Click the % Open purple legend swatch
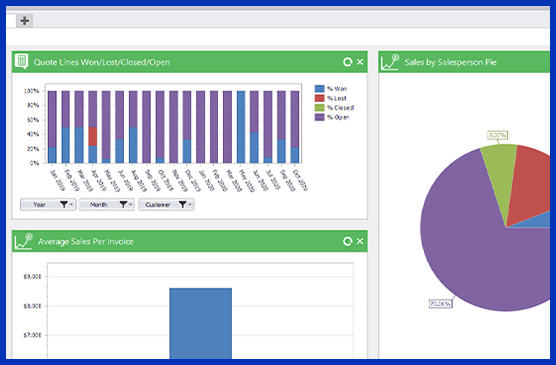The height and width of the screenshot is (365, 556). coord(319,117)
